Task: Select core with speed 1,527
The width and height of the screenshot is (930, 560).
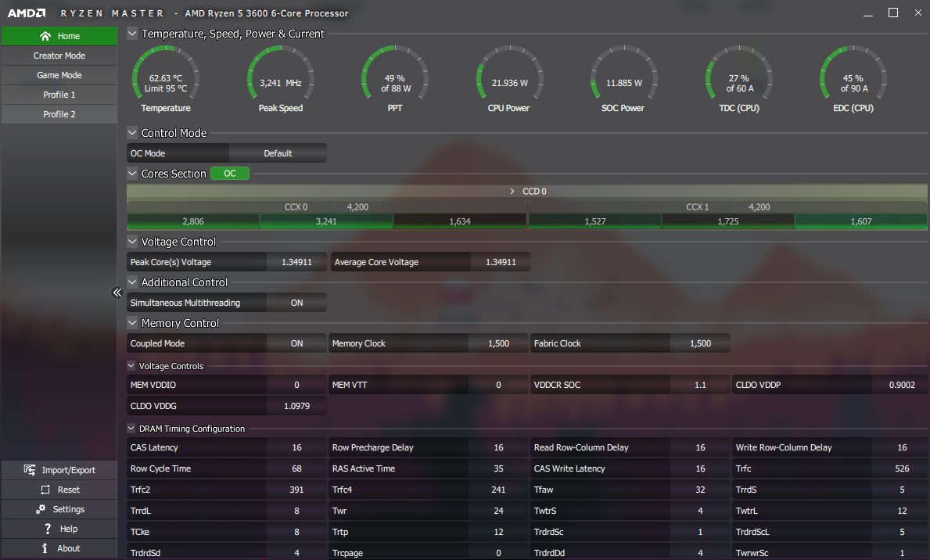Action: (595, 221)
